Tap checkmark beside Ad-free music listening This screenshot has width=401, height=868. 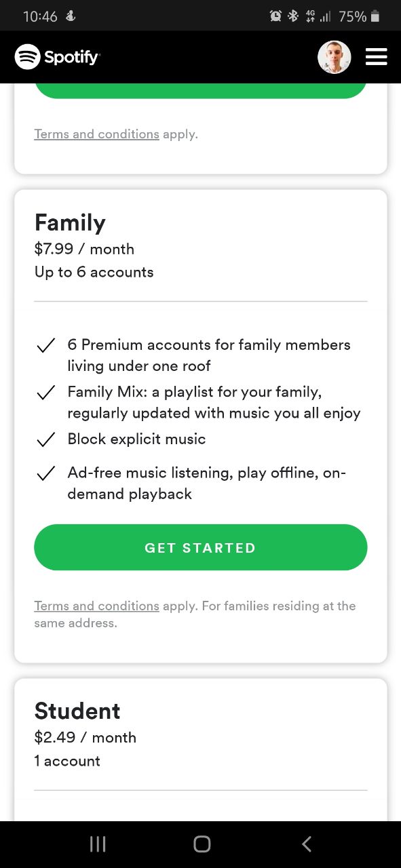tap(45, 473)
